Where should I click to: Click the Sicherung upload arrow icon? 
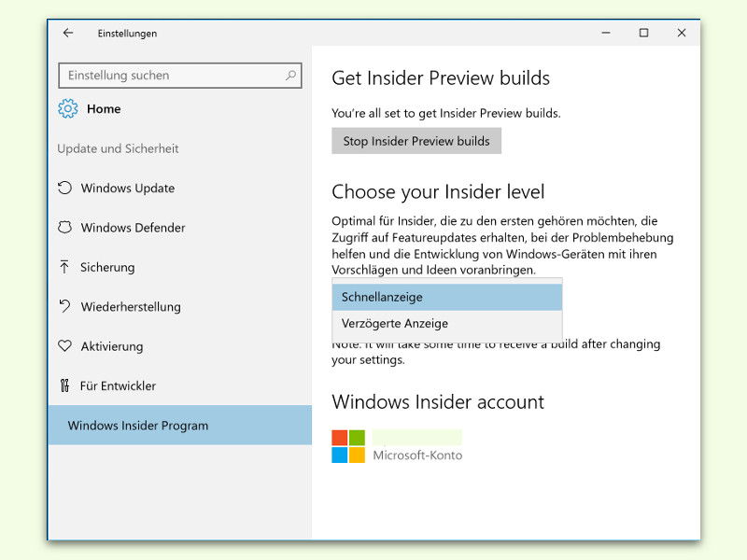[64, 267]
